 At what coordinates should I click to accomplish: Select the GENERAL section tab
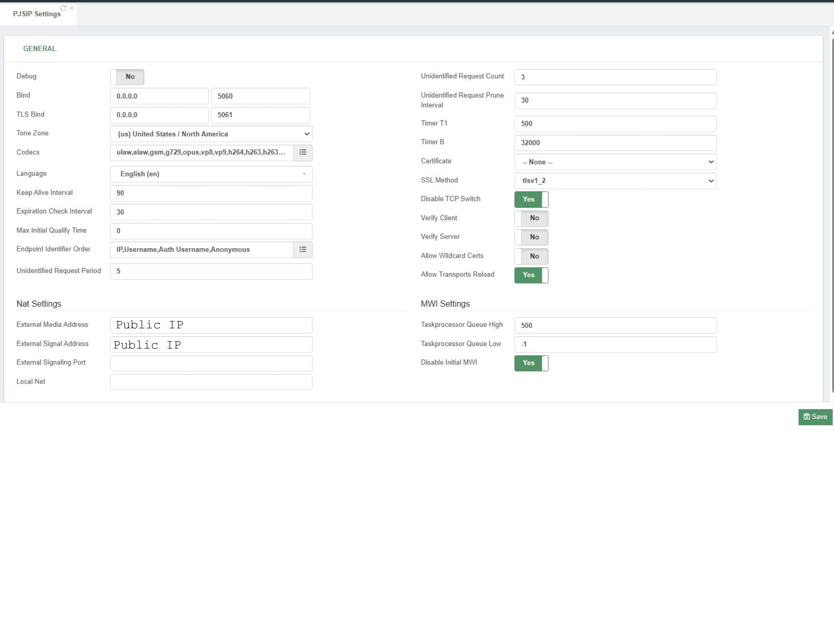tap(40, 48)
